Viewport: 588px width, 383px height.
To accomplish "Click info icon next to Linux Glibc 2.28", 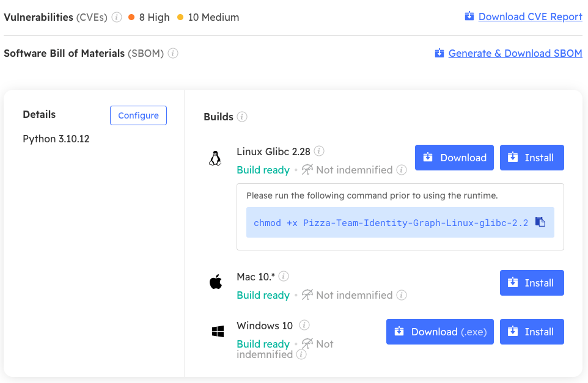I will coord(319,151).
